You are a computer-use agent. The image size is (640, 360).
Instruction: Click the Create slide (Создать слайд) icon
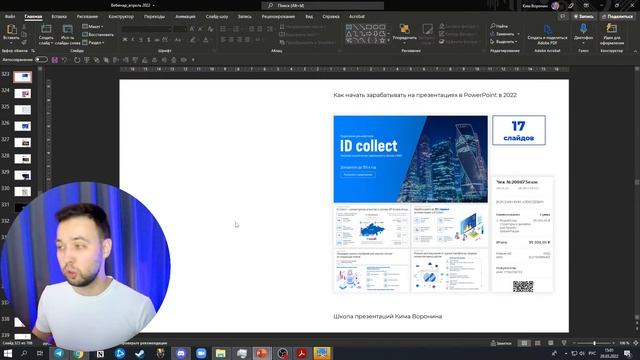tap(46, 29)
